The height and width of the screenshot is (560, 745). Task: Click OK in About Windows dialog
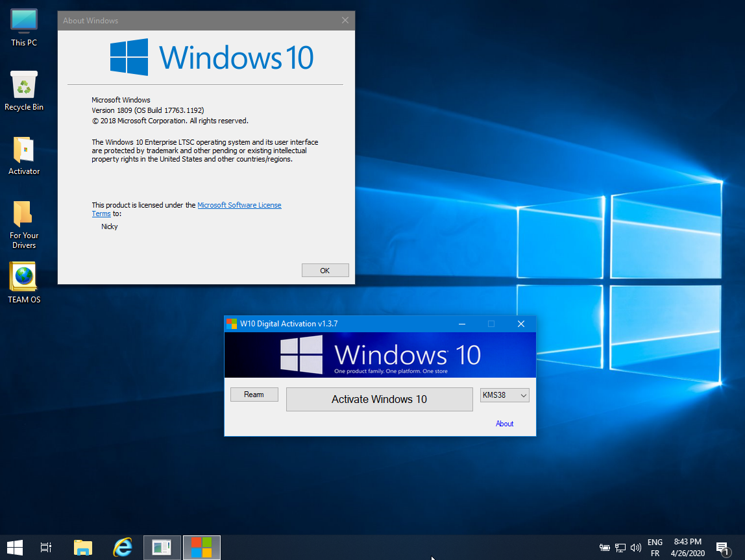point(325,270)
